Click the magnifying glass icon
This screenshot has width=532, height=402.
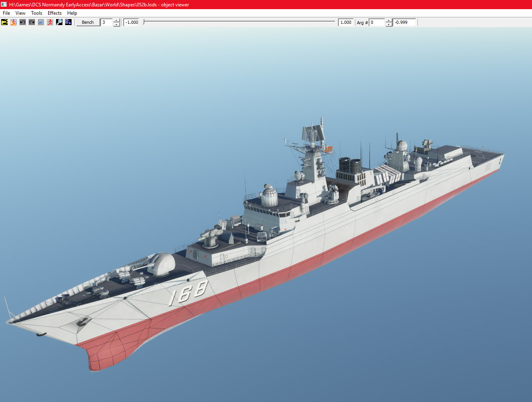click(59, 22)
